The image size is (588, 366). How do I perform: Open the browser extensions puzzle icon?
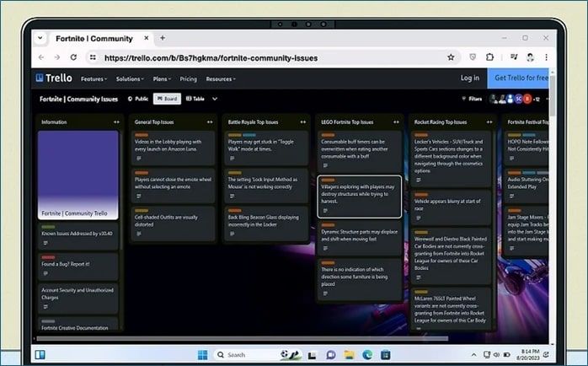[x=490, y=57]
